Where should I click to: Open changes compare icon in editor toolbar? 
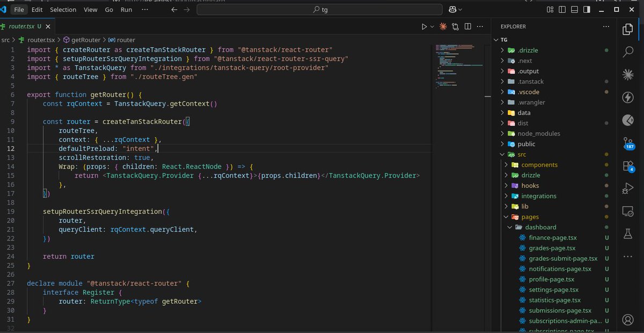[455, 26]
